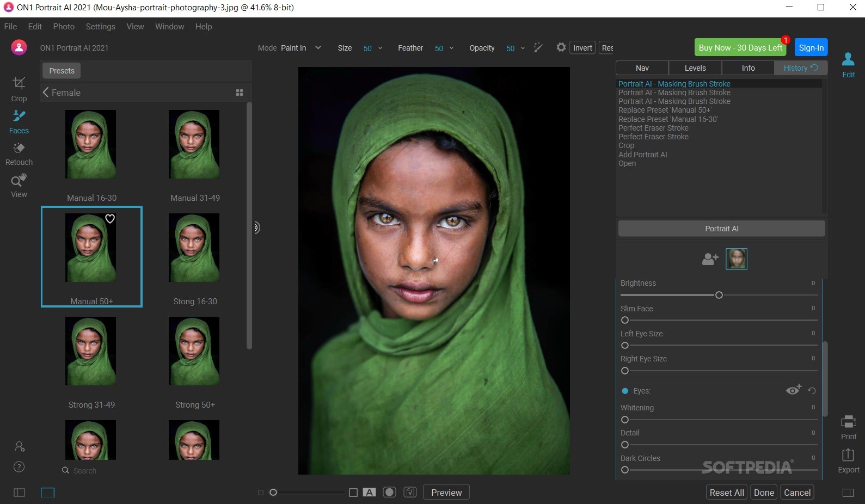Click the Reset All button

(726, 493)
